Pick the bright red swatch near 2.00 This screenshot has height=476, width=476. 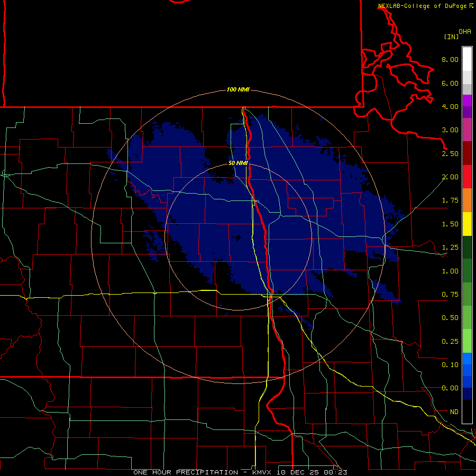pos(467,177)
